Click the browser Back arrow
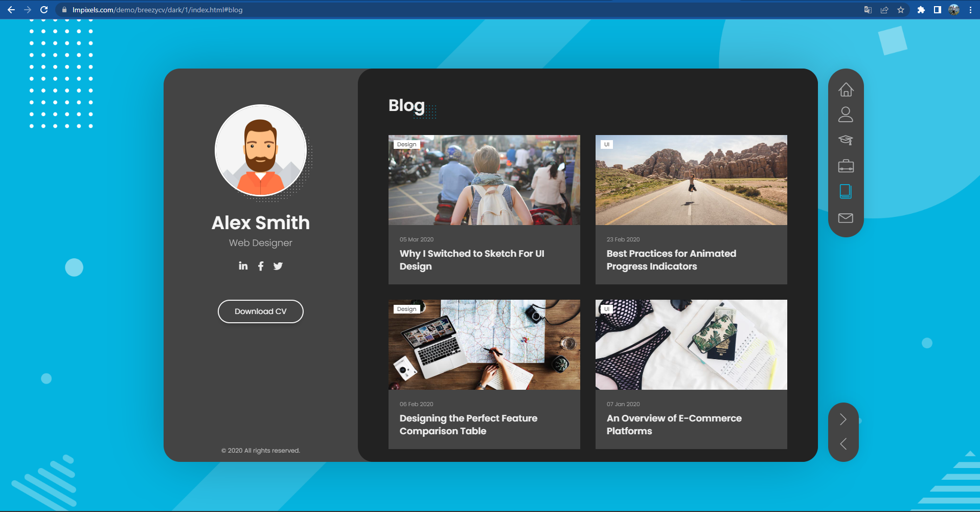Image resolution: width=980 pixels, height=512 pixels. 11,10
